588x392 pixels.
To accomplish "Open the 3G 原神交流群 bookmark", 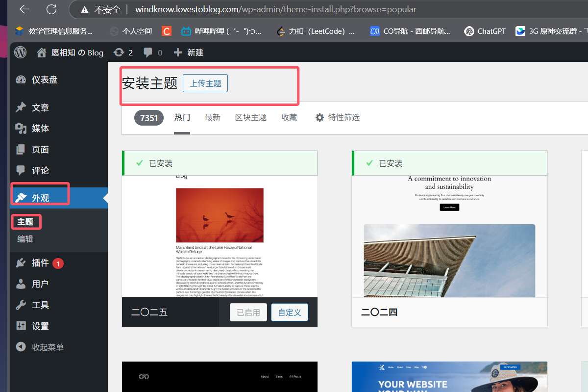I will pos(551,31).
